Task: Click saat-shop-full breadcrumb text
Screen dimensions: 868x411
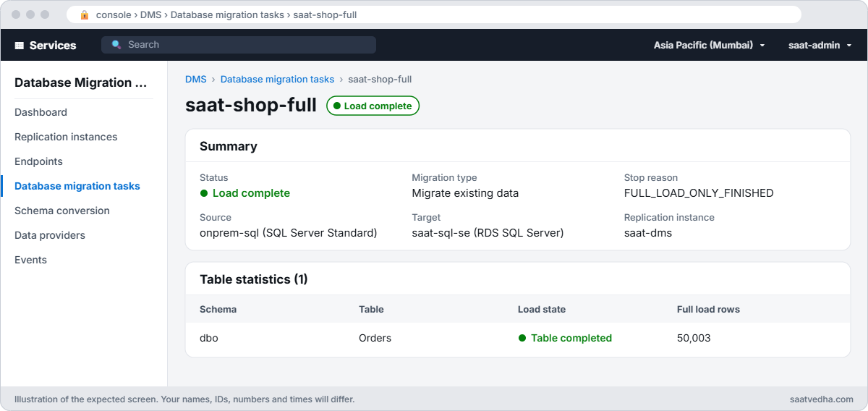Action: [380, 79]
